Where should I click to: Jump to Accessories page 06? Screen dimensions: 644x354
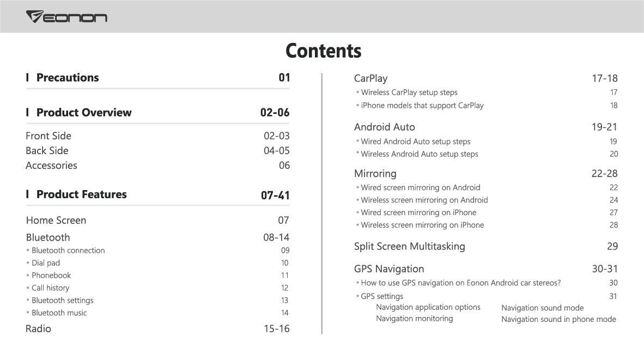(x=51, y=166)
